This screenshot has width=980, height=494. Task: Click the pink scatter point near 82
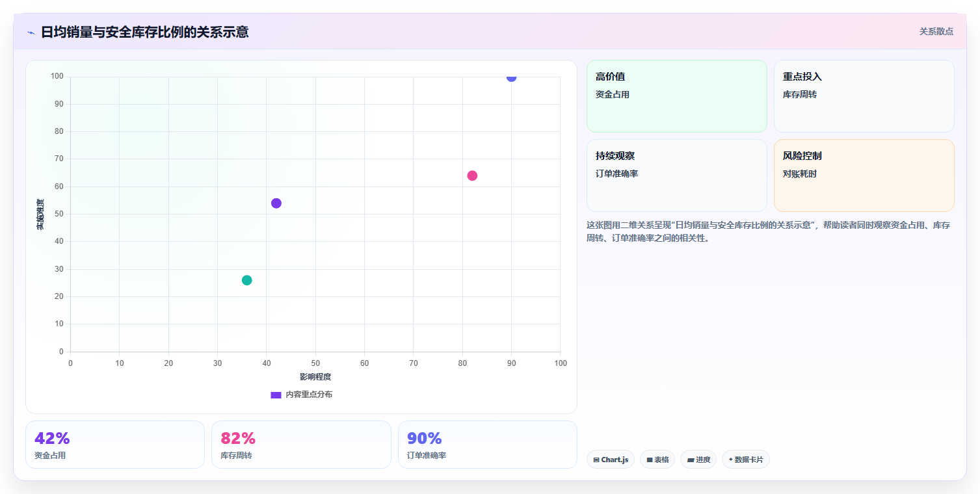[x=472, y=175]
